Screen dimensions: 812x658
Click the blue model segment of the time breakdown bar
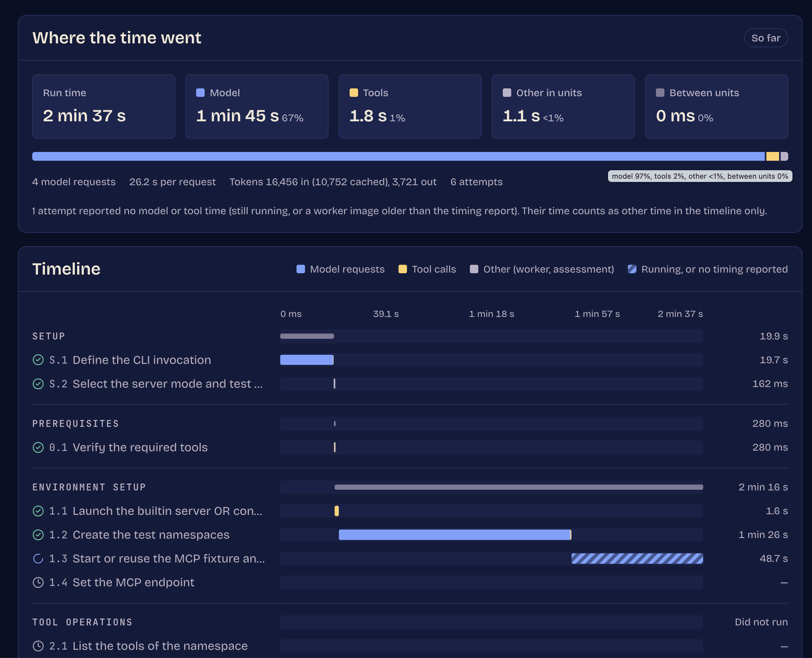pos(399,157)
